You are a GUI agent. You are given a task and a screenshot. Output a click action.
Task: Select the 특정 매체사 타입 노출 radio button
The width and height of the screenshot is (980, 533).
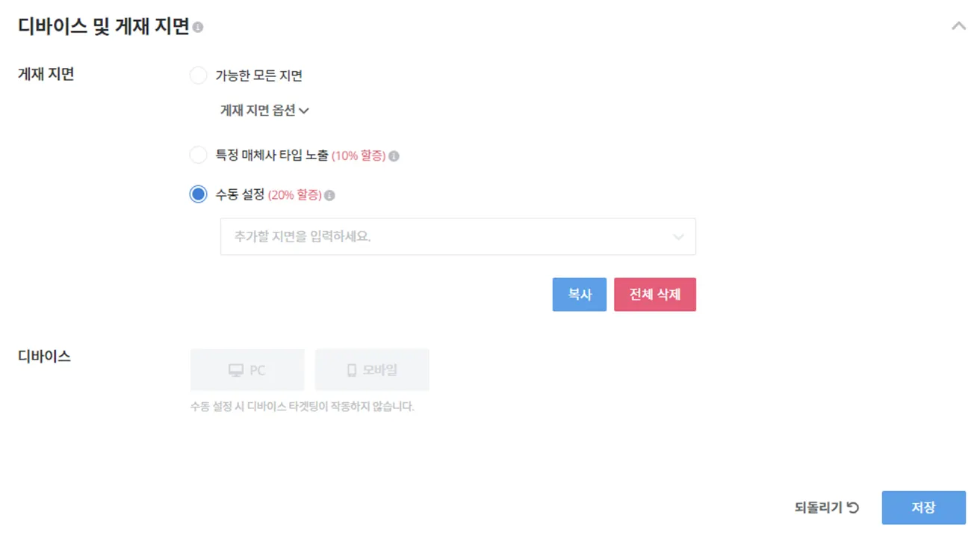click(198, 155)
